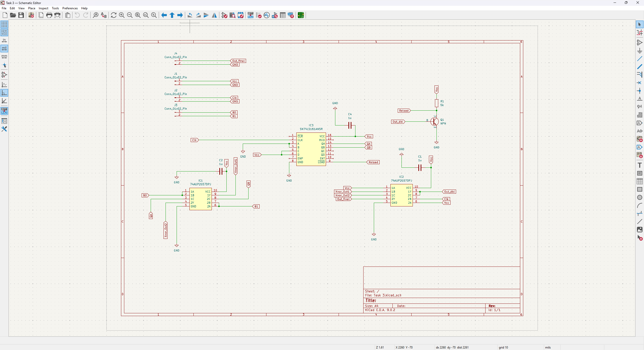Generate Bill of Materials

[x=291, y=15]
